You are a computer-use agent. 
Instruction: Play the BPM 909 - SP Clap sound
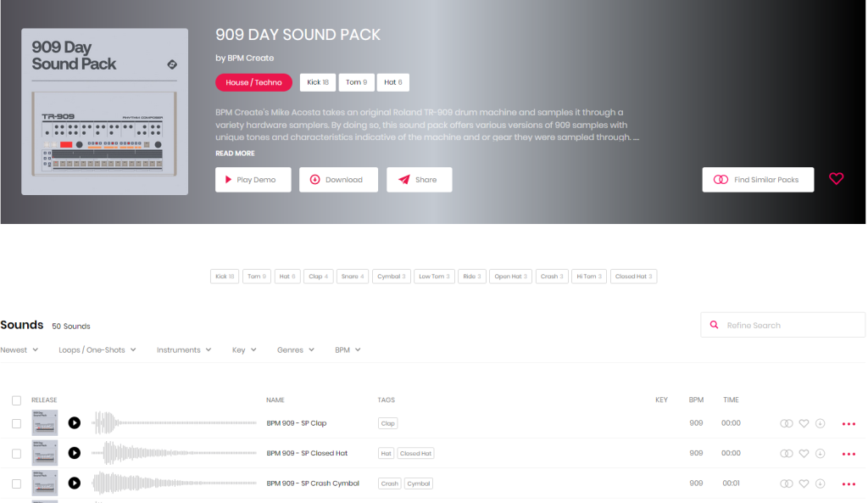coord(75,422)
